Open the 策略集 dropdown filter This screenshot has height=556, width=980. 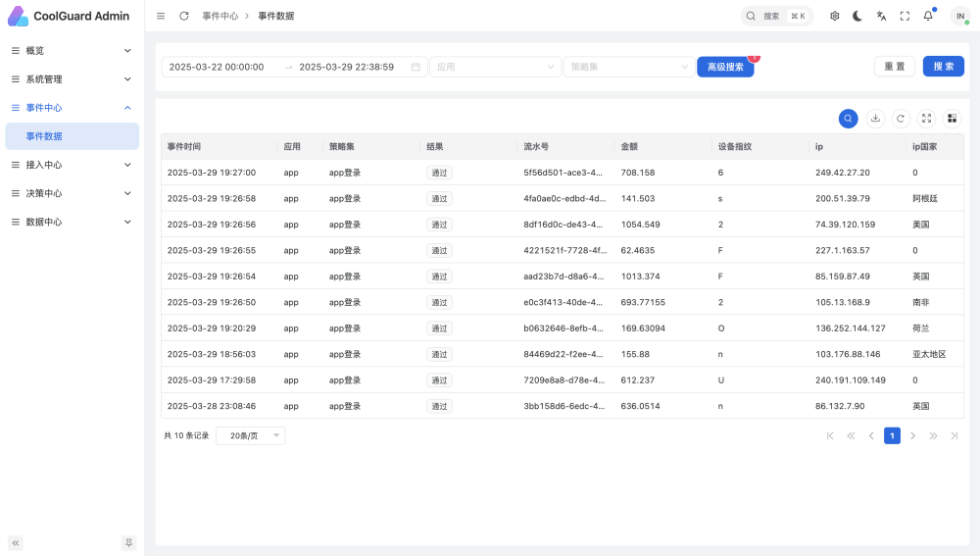(x=627, y=67)
